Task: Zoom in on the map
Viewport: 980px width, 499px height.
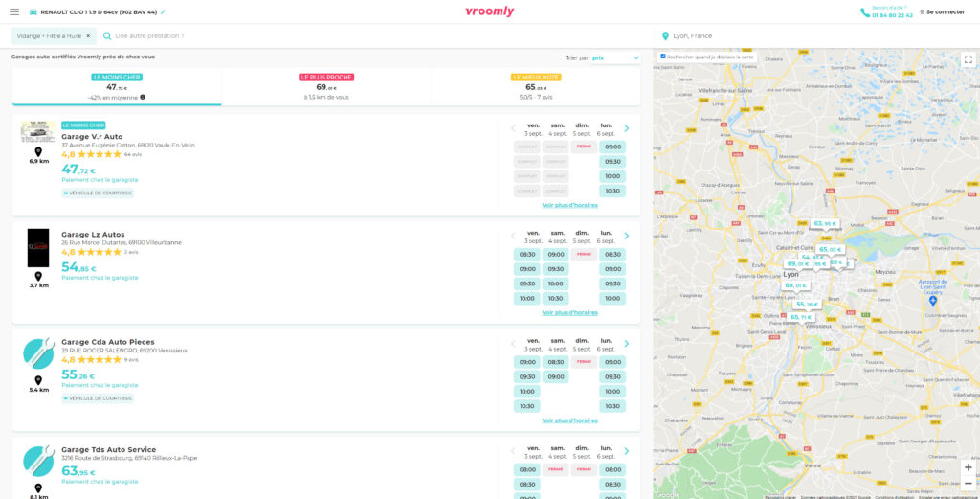Action: point(969,467)
